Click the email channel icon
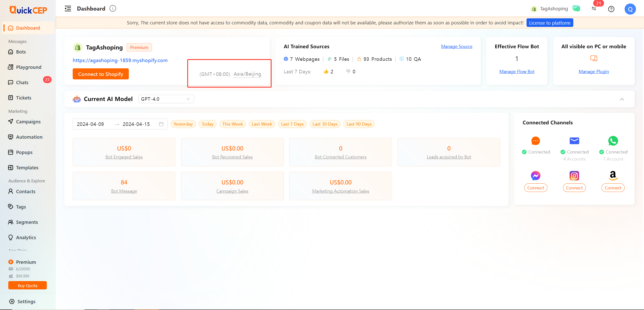The width and height of the screenshot is (644, 310). pos(574,141)
